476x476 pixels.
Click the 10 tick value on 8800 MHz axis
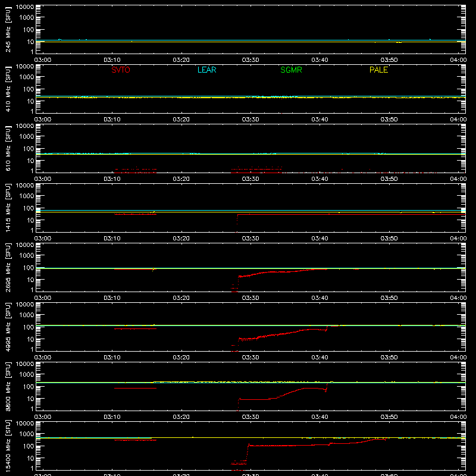[x=30, y=399]
